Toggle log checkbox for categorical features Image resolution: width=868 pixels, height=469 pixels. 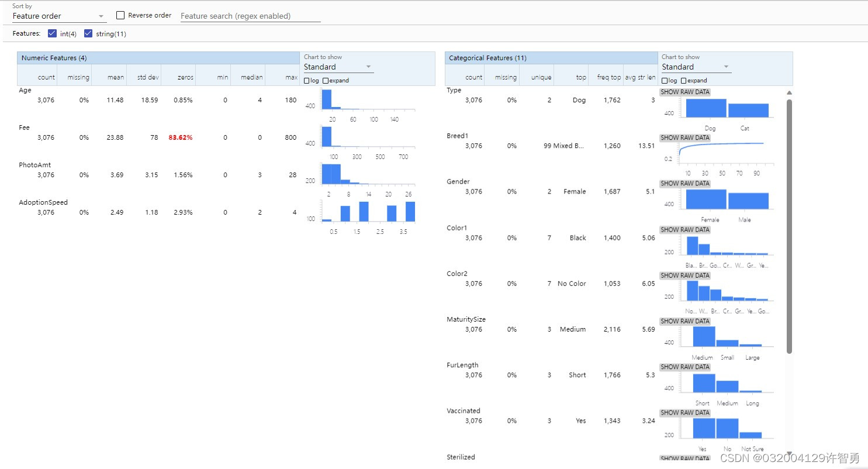tap(665, 81)
